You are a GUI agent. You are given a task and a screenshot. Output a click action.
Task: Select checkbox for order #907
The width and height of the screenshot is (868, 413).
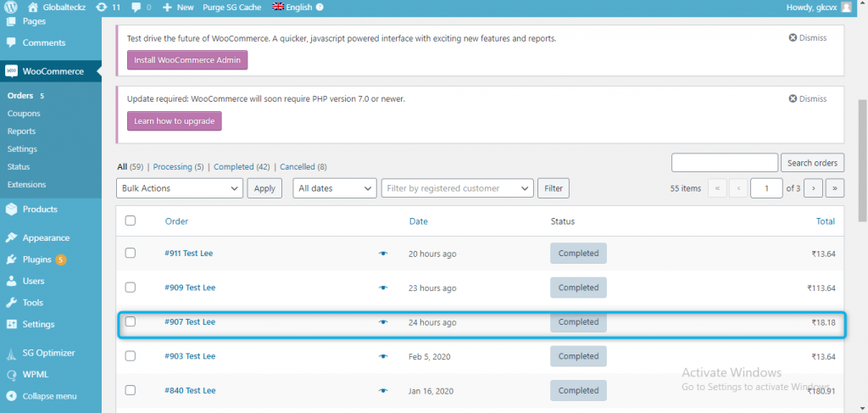[130, 321]
